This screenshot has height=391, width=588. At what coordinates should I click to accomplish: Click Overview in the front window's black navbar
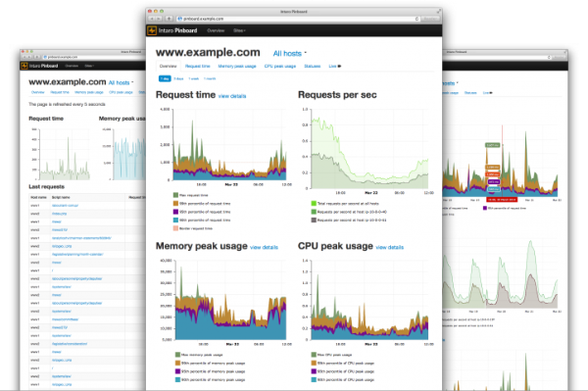(x=216, y=30)
